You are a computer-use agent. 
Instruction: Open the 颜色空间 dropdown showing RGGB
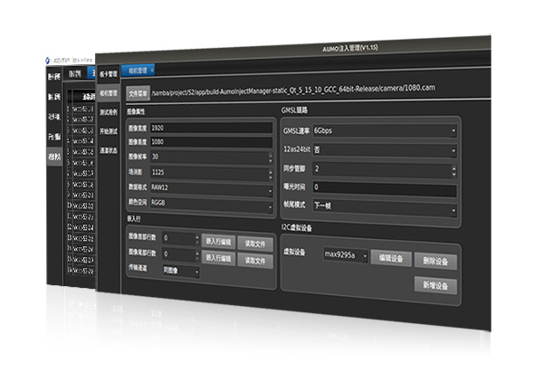[211, 204]
